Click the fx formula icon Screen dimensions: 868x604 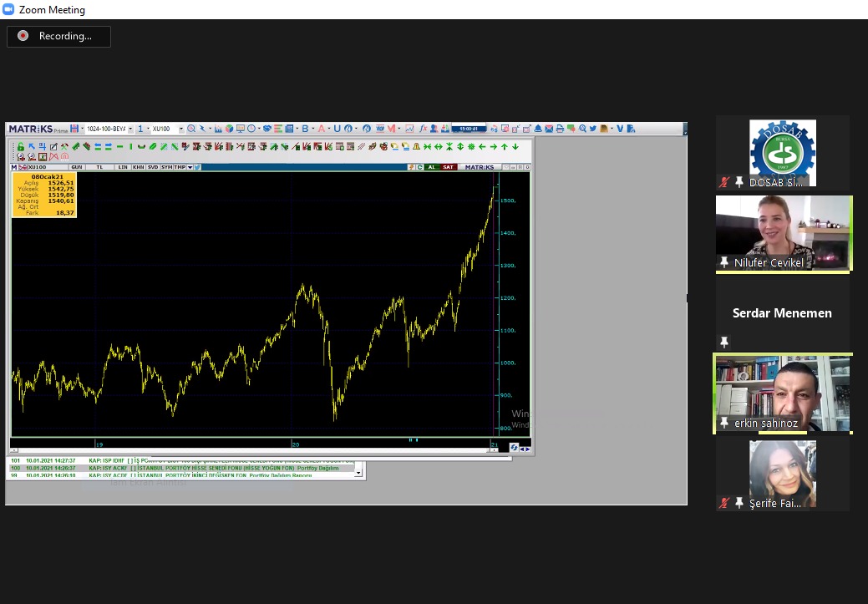(423, 129)
